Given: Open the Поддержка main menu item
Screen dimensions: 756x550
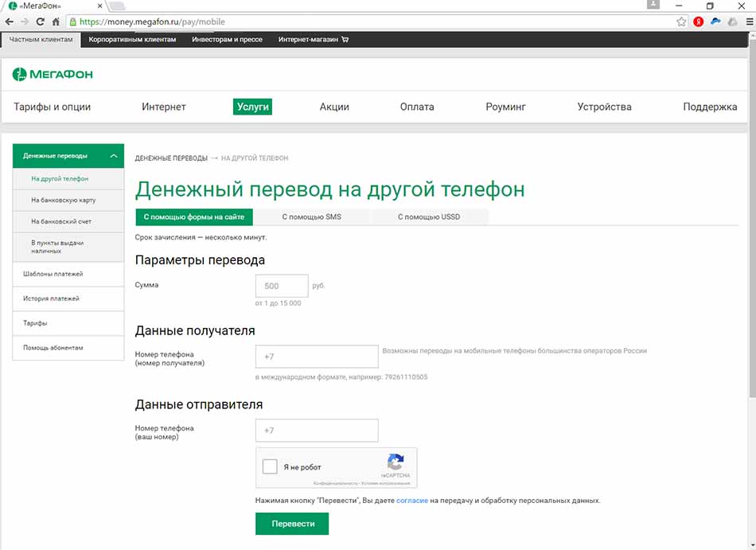Looking at the screenshot, I should [x=710, y=107].
